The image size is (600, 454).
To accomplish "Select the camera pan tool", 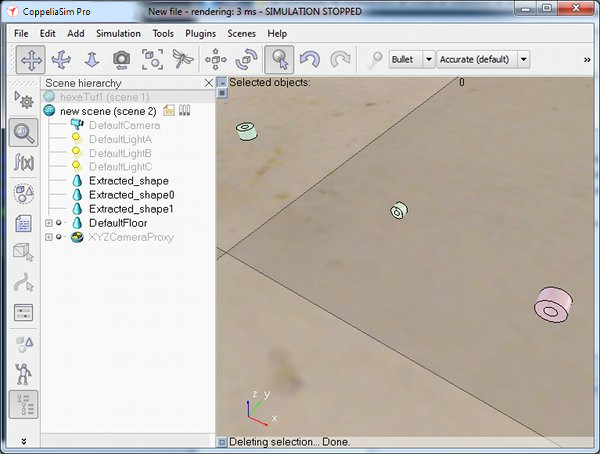I will [31, 60].
